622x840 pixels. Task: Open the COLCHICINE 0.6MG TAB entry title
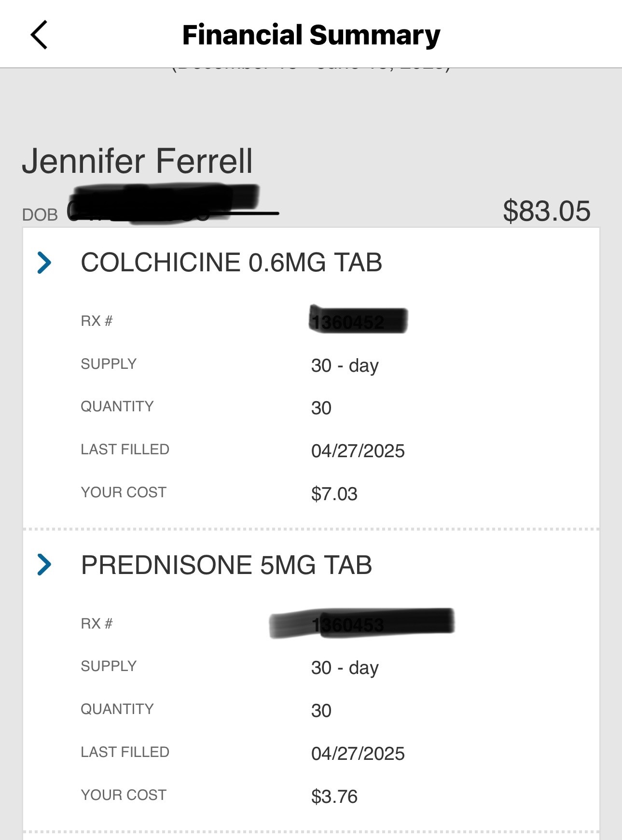(231, 263)
